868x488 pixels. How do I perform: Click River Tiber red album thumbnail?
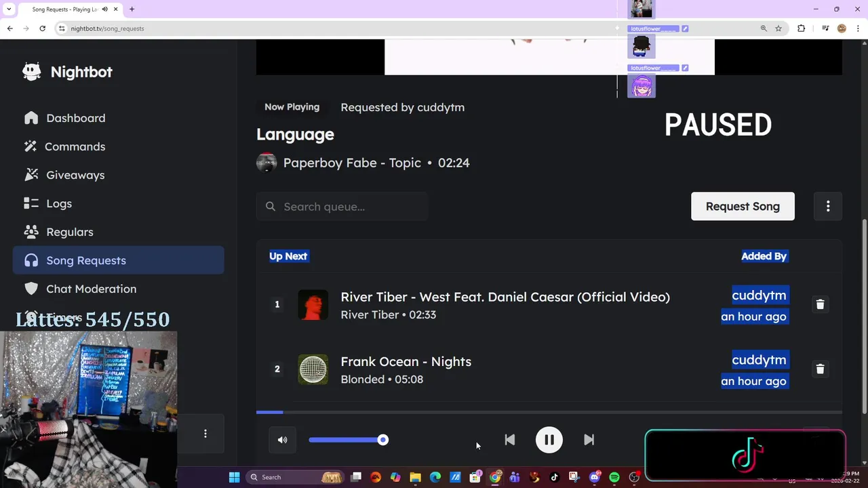(x=313, y=305)
